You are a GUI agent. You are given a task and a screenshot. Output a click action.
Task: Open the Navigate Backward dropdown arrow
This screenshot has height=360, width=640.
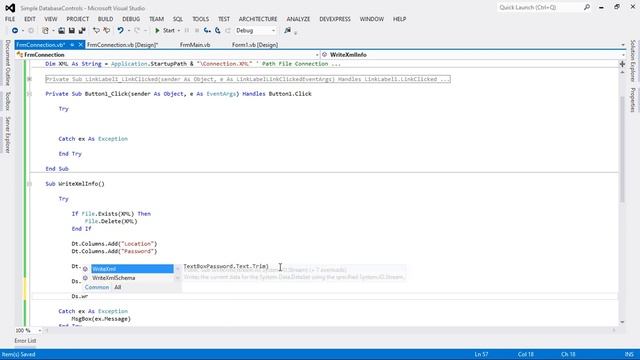(x=22, y=31)
